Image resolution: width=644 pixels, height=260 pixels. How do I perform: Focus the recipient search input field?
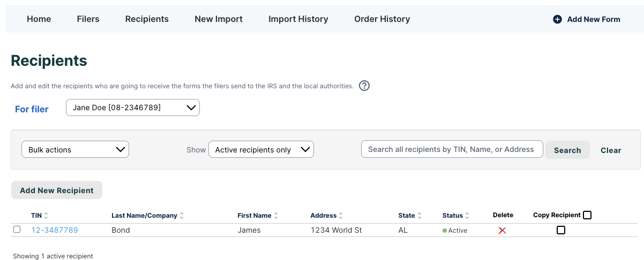pos(452,150)
